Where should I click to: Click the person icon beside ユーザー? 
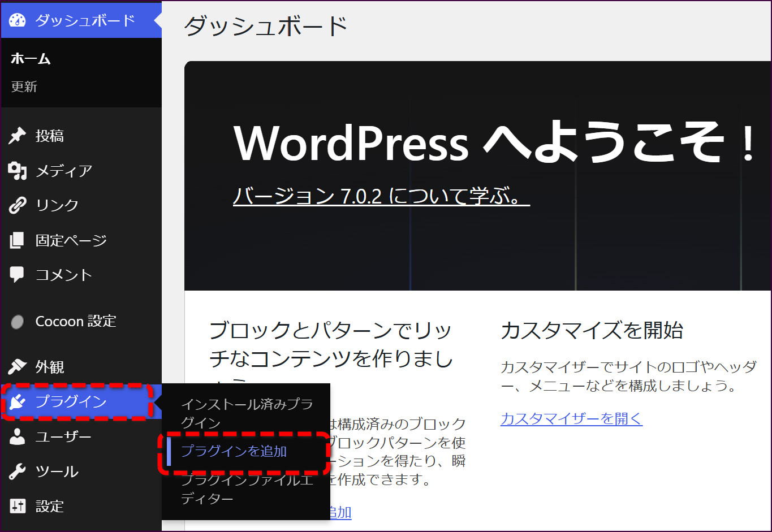(18, 436)
